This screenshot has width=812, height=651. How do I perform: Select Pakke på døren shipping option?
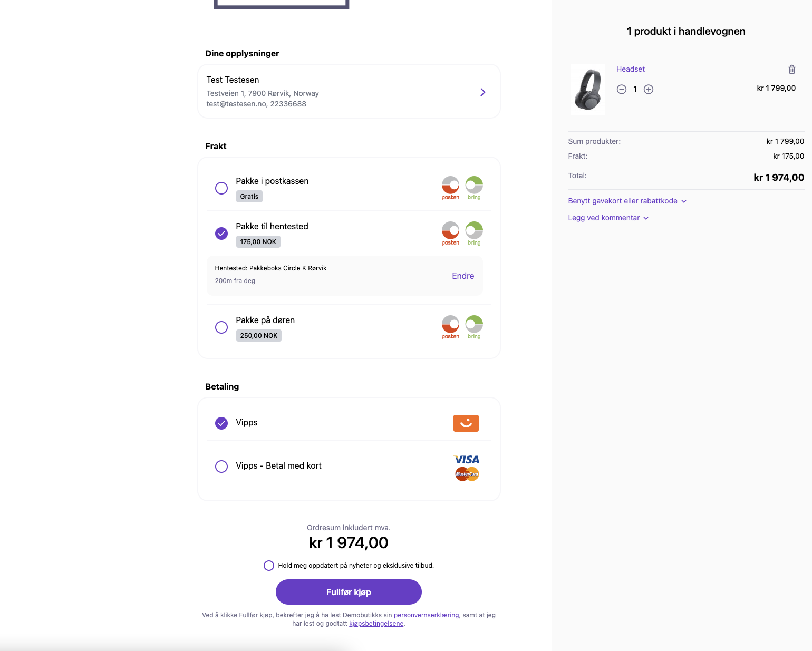[221, 327]
